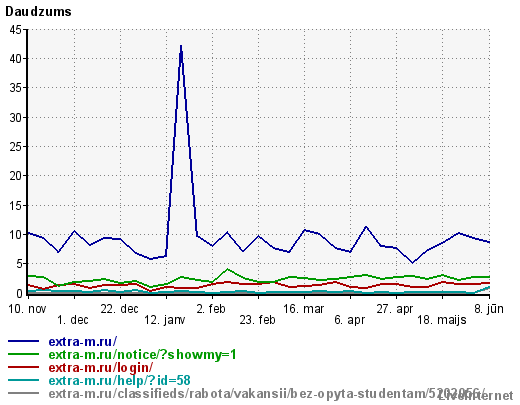Click the dark blue legend line swatch

(23, 341)
